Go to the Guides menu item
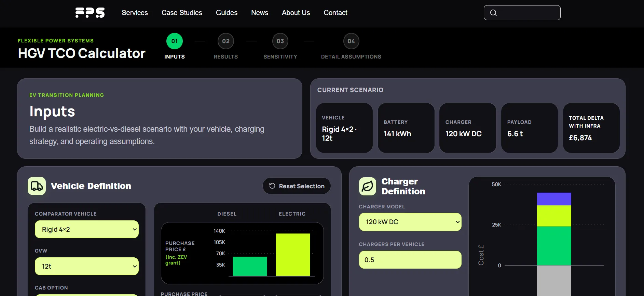 (227, 13)
